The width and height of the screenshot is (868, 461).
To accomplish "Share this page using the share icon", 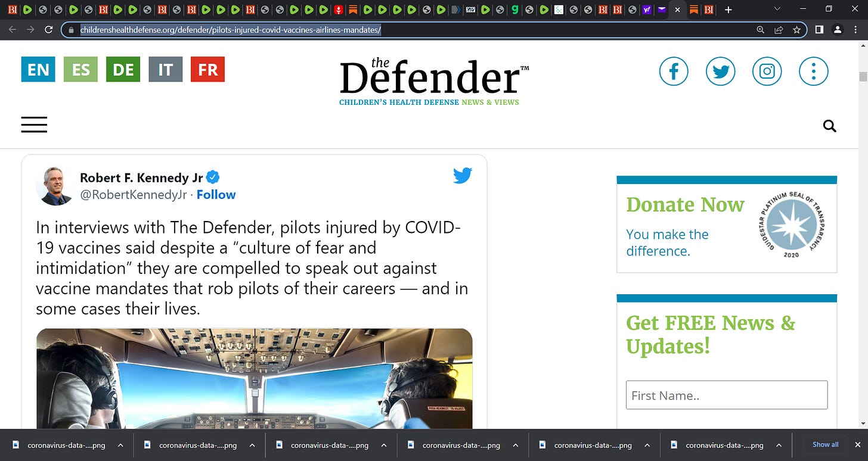I will click(779, 30).
